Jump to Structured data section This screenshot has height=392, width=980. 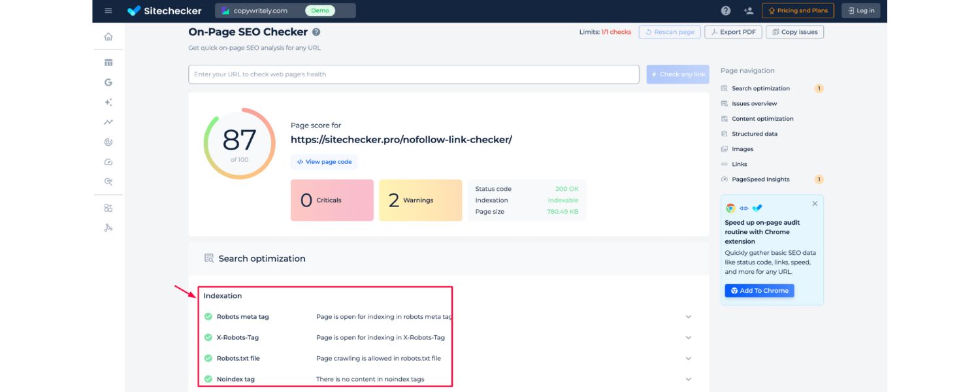(x=754, y=134)
